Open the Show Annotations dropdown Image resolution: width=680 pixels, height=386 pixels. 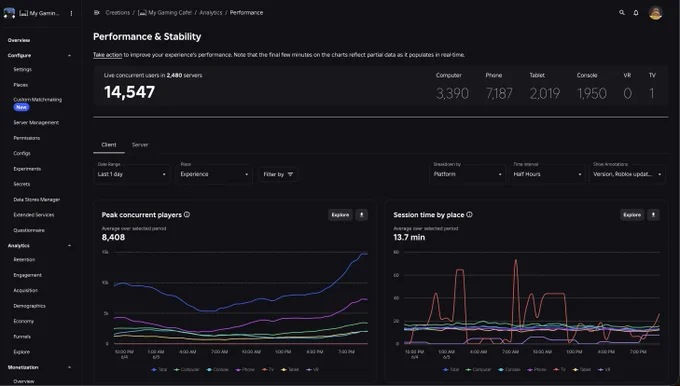(627, 174)
